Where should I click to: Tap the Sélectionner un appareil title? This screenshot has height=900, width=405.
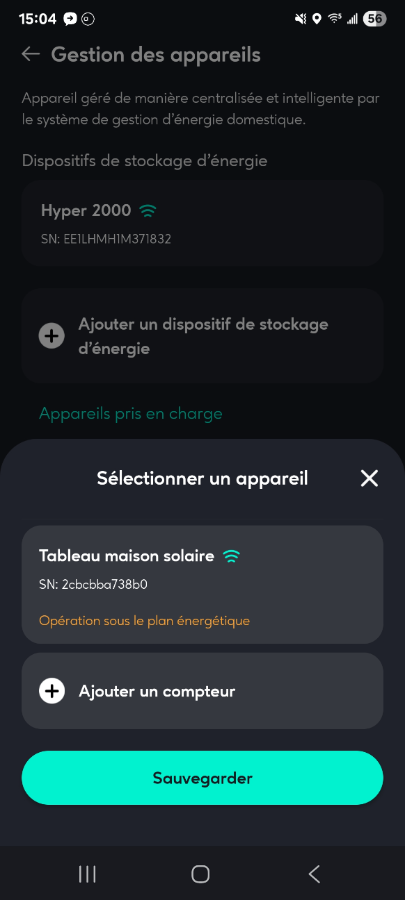[x=202, y=478]
